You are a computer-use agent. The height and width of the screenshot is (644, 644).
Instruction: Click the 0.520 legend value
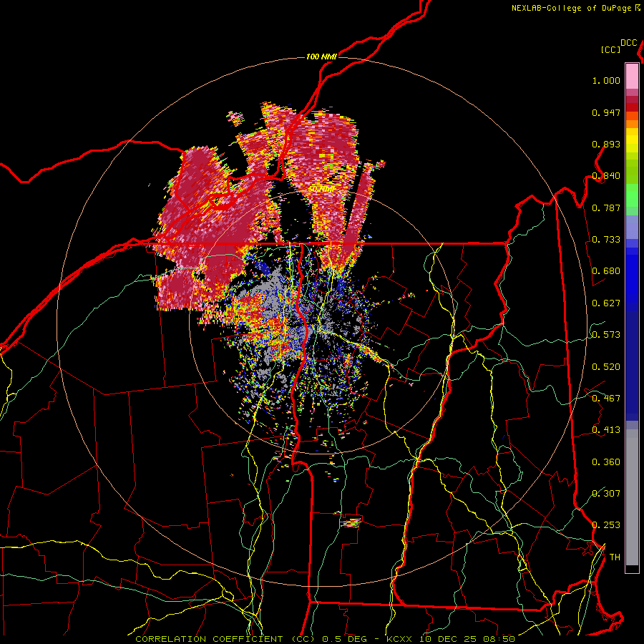point(606,367)
